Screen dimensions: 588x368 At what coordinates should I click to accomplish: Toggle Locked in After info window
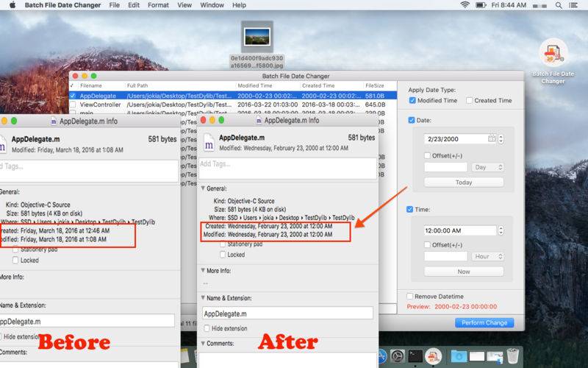(223, 254)
